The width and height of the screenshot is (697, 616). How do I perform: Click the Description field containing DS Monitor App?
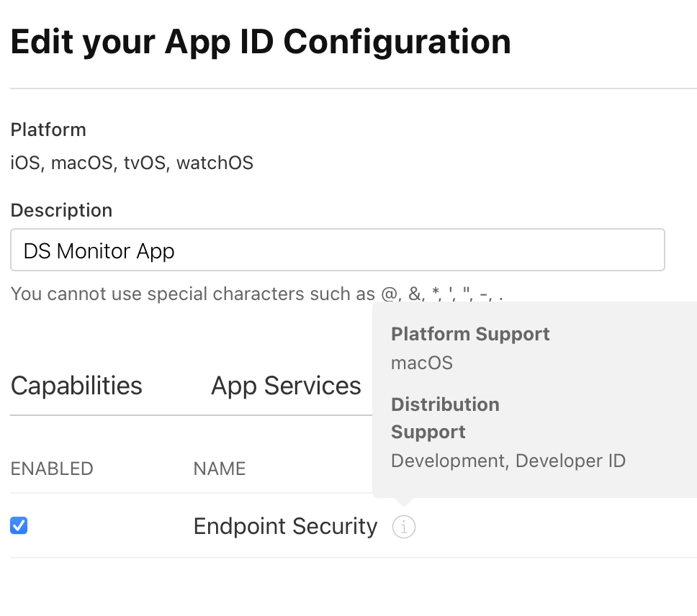coord(337,250)
